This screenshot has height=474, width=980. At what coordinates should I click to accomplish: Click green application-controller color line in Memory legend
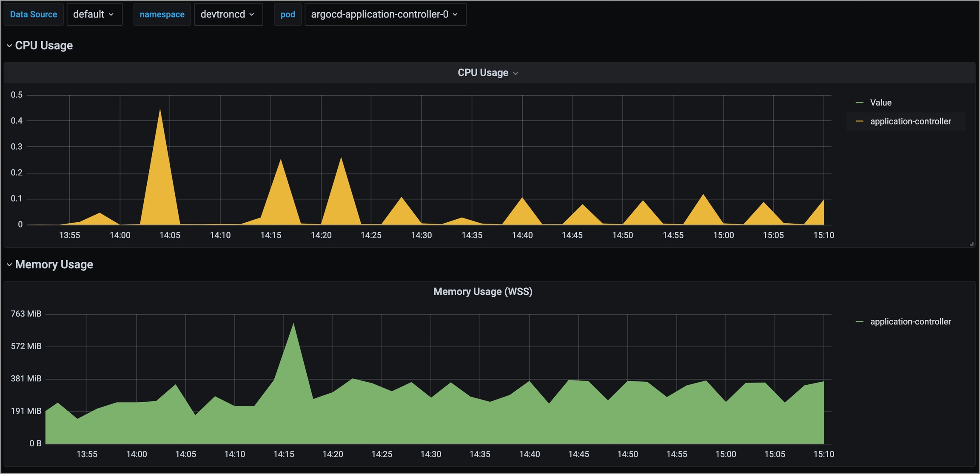pyautogui.click(x=859, y=322)
